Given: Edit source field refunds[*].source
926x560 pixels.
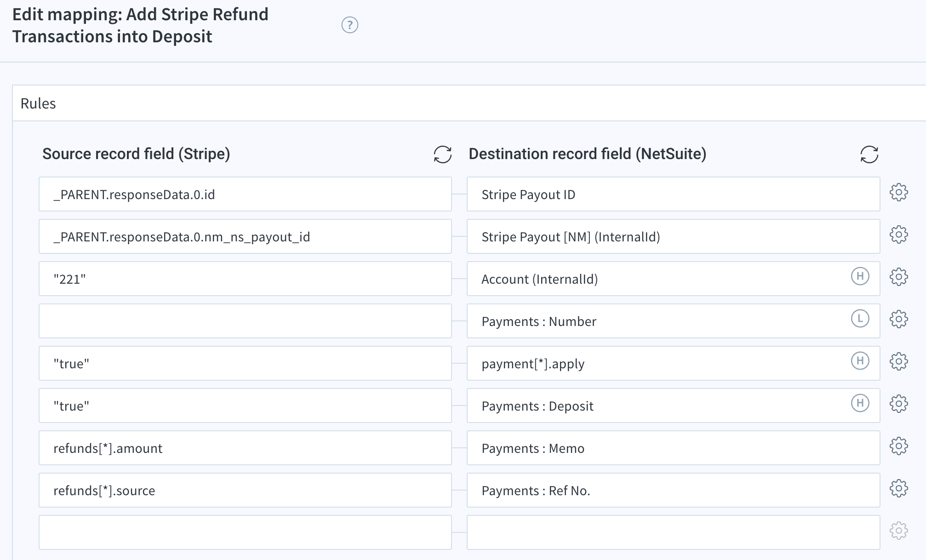Looking at the screenshot, I should click(x=245, y=490).
